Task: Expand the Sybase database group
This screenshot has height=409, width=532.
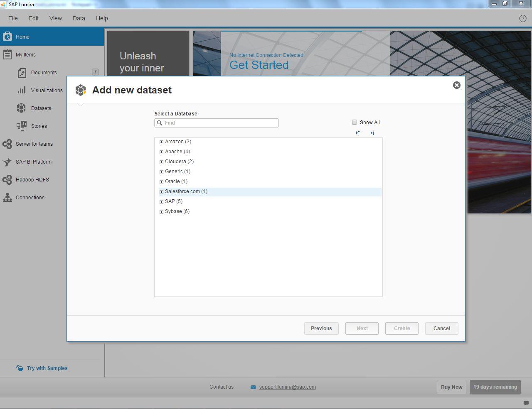Action: pos(161,212)
